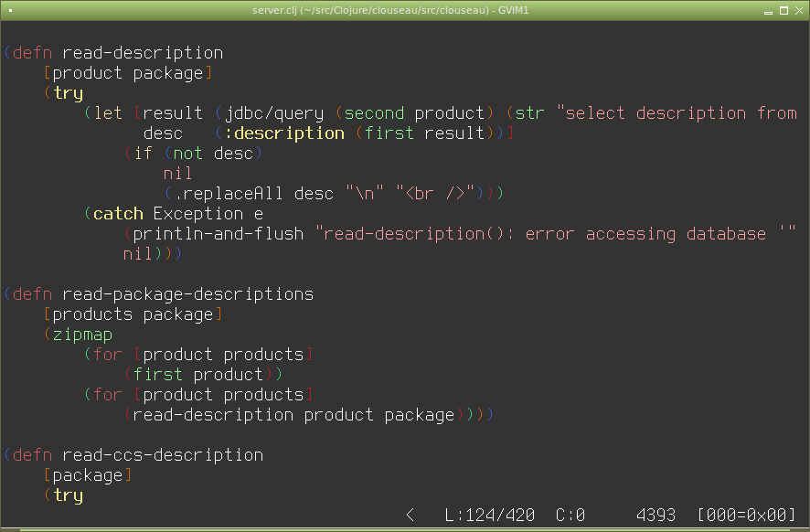The width and height of the screenshot is (810, 532).
Task: Click the 'try' keyword in read-description
Action: point(69,93)
